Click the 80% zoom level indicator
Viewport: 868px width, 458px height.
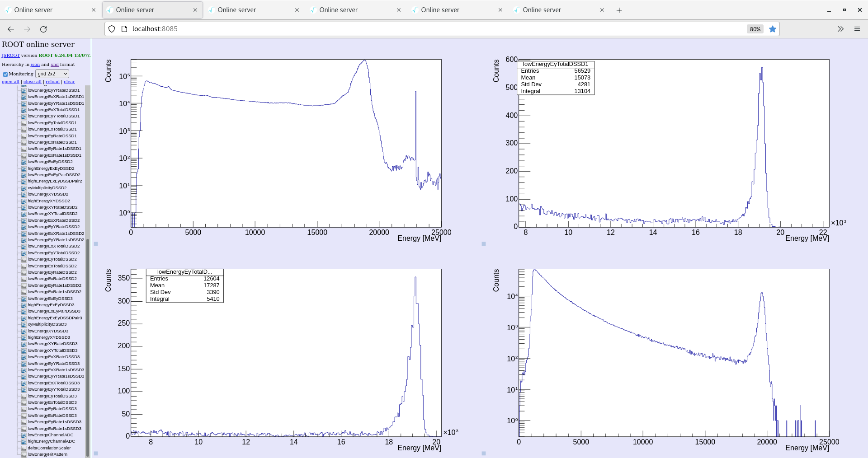tap(755, 29)
